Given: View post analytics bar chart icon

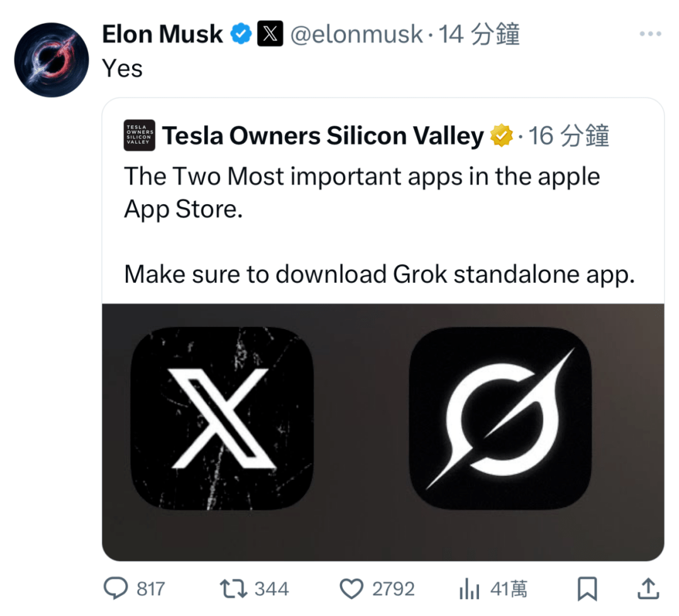Looking at the screenshot, I should click(x=469, y=589).
